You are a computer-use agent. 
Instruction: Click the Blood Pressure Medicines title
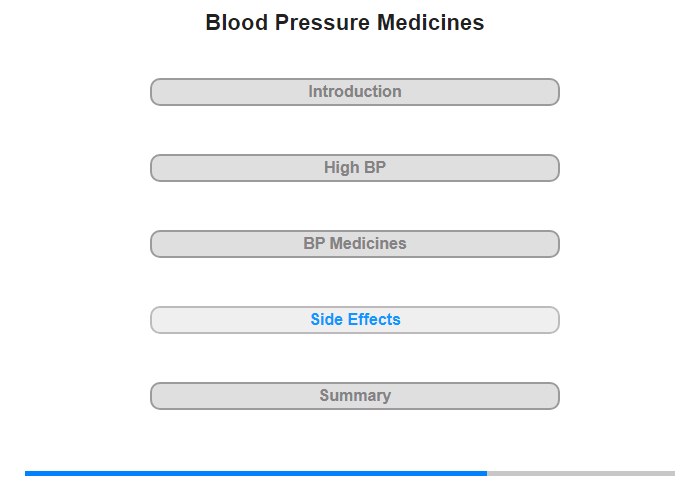[x=345, y=23]
